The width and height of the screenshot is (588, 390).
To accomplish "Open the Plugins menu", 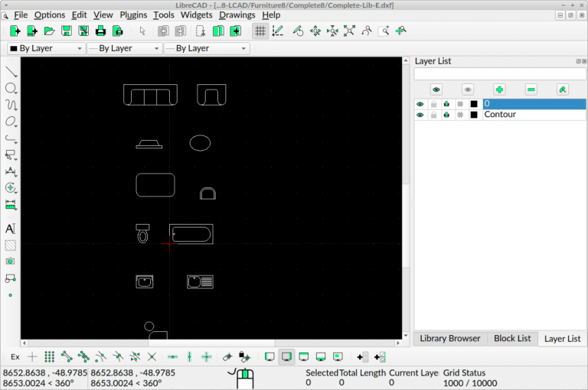I will click(x=133, y=15).
